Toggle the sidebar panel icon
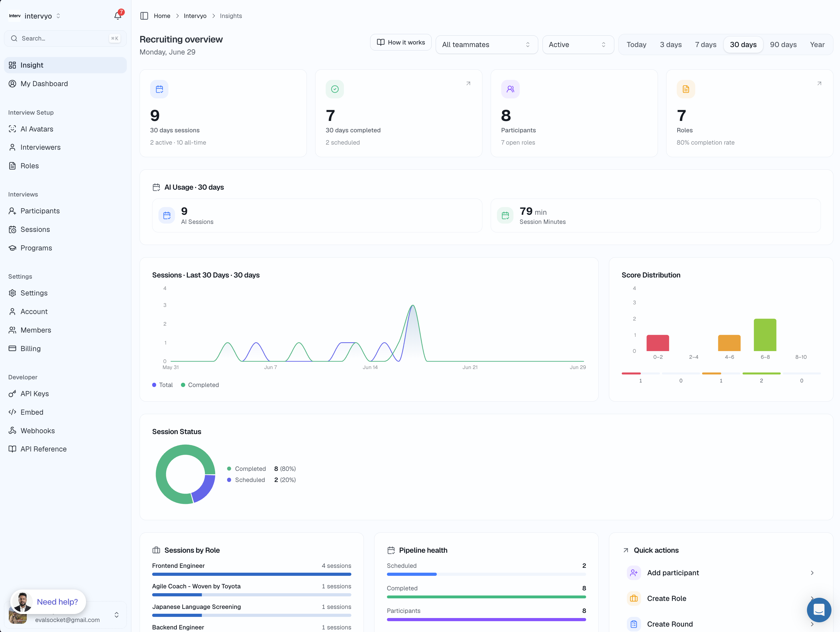 (144, 16)
